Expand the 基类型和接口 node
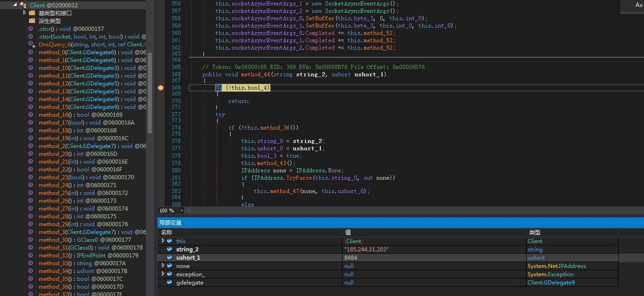The image size is (644, 296). pos(24,13)
